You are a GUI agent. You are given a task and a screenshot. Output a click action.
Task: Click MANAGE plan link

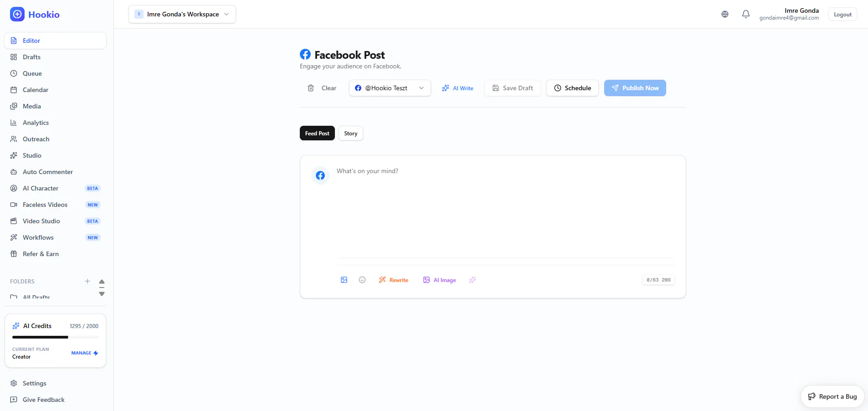pyautogui.click(x=85, y=353)
